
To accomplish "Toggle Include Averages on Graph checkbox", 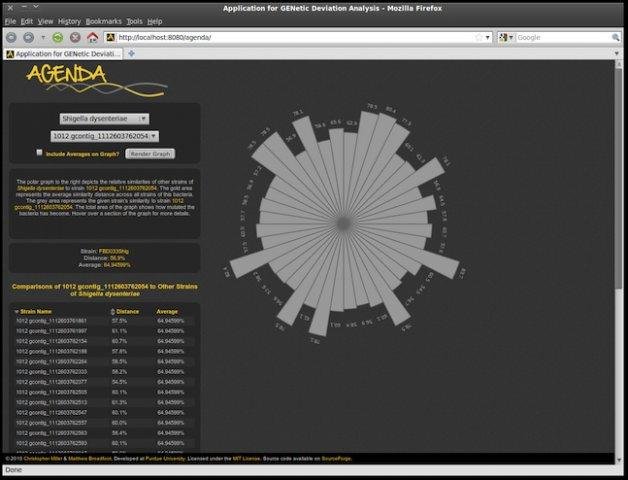I will tap(39, 152).
